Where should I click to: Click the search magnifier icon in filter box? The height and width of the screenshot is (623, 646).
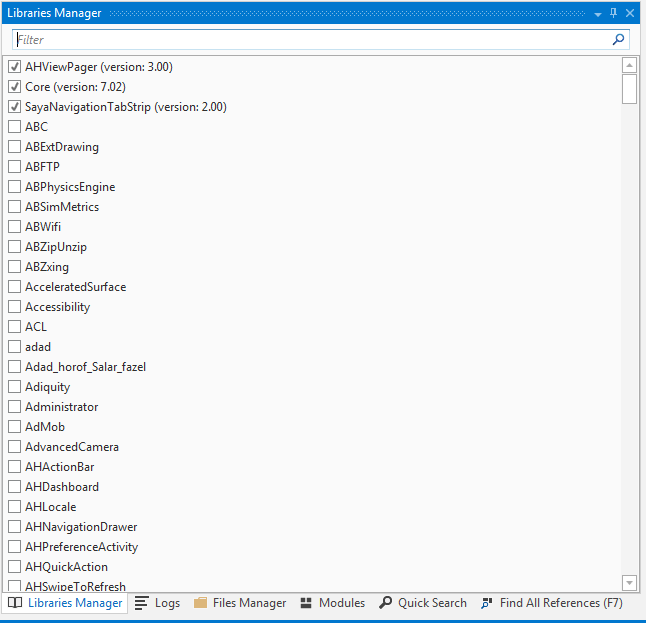pyautogui.click(x=619, y=40)
